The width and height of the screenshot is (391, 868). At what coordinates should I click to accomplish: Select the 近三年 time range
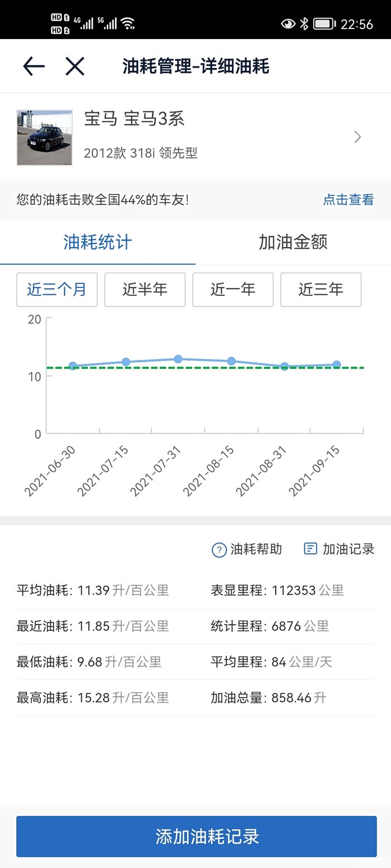tap(321, 289)
